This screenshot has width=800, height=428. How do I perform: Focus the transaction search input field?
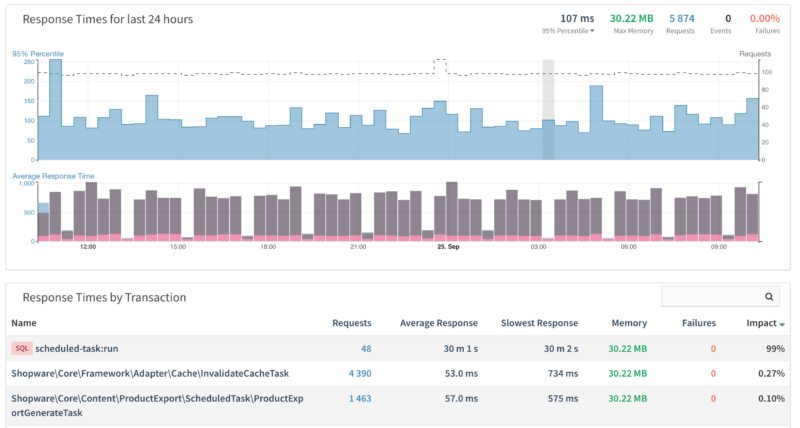720,296
